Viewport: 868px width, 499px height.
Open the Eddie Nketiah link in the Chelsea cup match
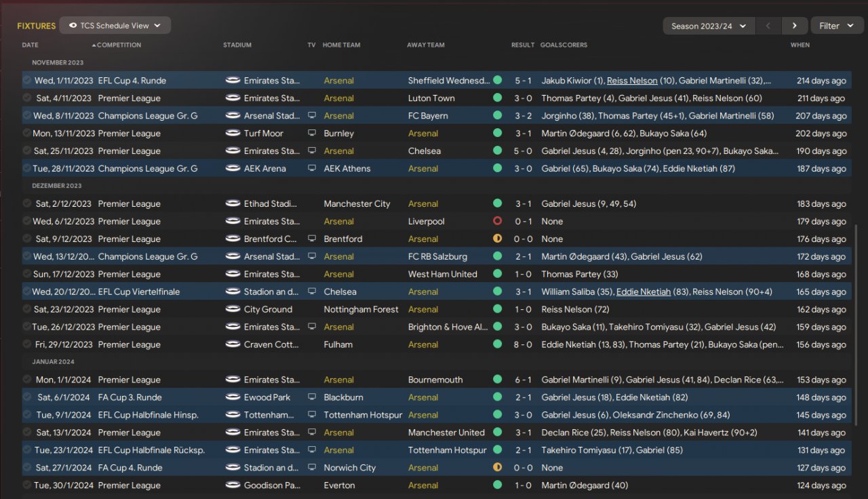pos(643,292)
